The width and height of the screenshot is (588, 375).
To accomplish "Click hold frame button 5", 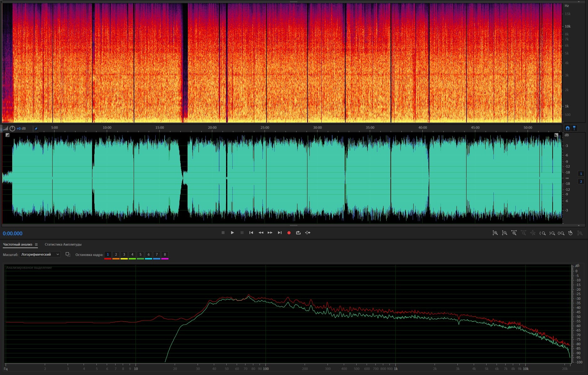I will [x=140, y=254].
